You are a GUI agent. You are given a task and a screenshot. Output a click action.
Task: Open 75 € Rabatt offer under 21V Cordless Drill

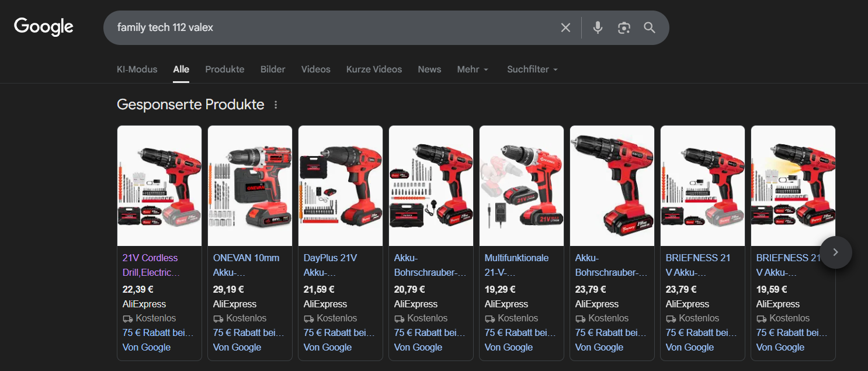coord(158,332)
